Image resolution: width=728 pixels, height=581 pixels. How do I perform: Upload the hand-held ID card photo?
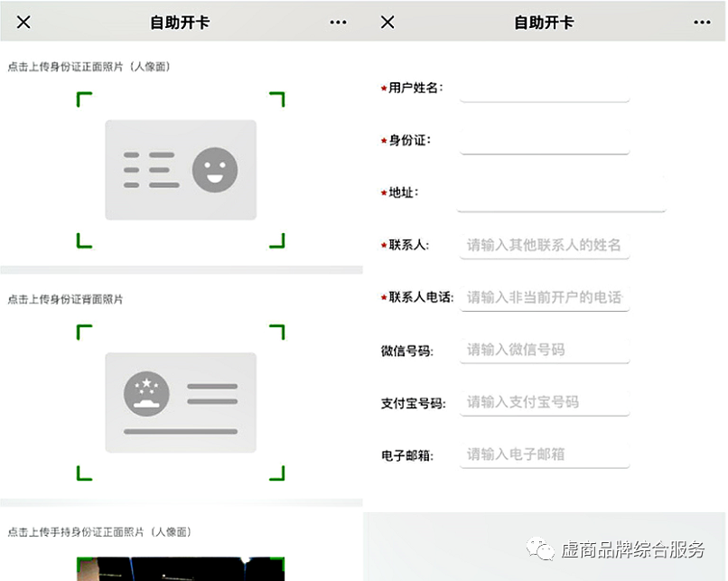click(181, 567)
